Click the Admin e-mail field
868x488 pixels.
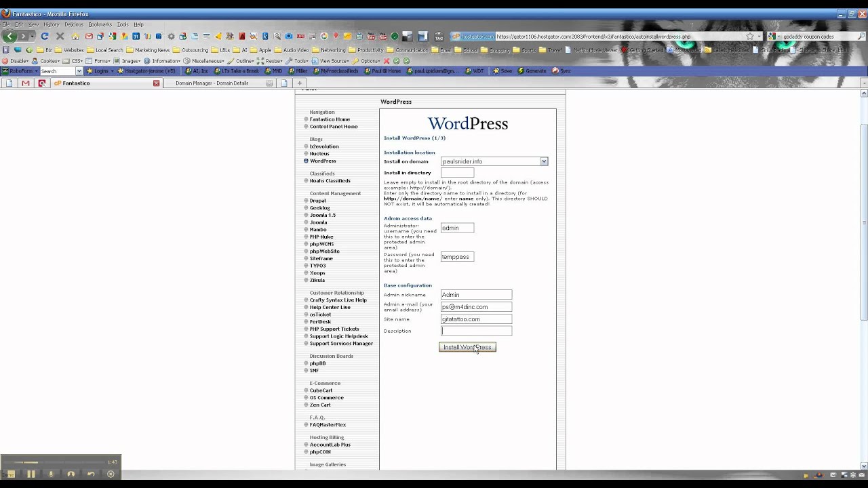[476, 307]
